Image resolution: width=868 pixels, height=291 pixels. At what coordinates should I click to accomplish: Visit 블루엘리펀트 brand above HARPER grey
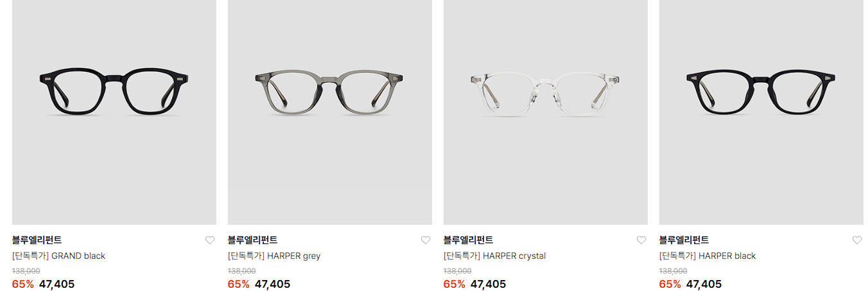(253, 240)
